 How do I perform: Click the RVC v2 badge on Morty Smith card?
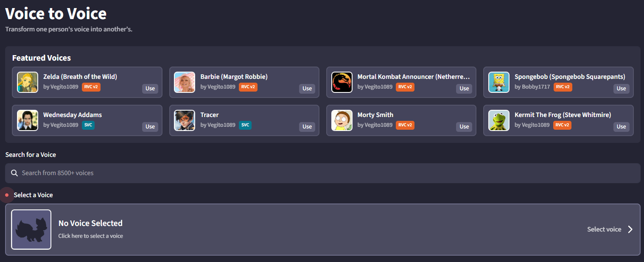click(405, 125)
